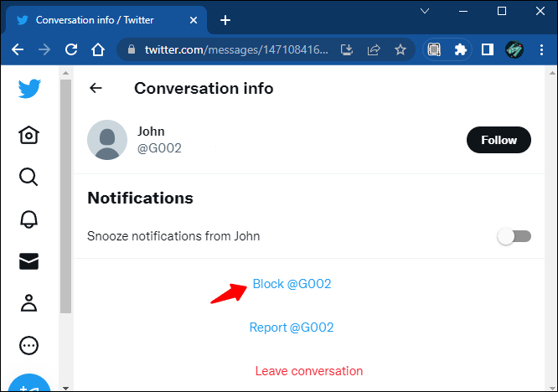This screenshot has height=392, width=558.
Task: Click the left sidebar scrollbar thumb
Action: tap(66, 196)
